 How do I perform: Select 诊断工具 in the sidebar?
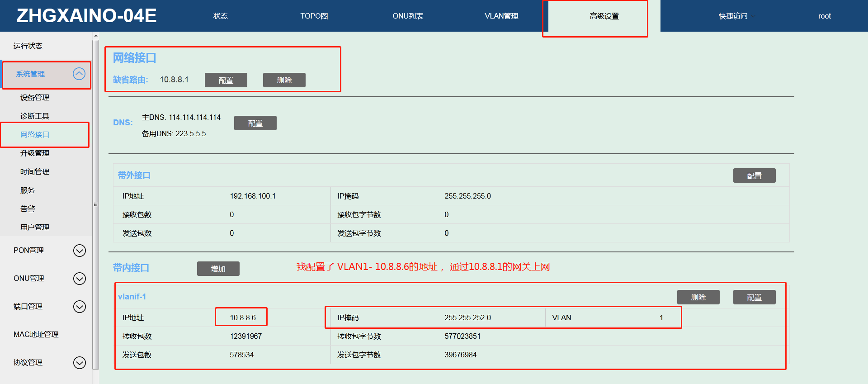point(35,116)
